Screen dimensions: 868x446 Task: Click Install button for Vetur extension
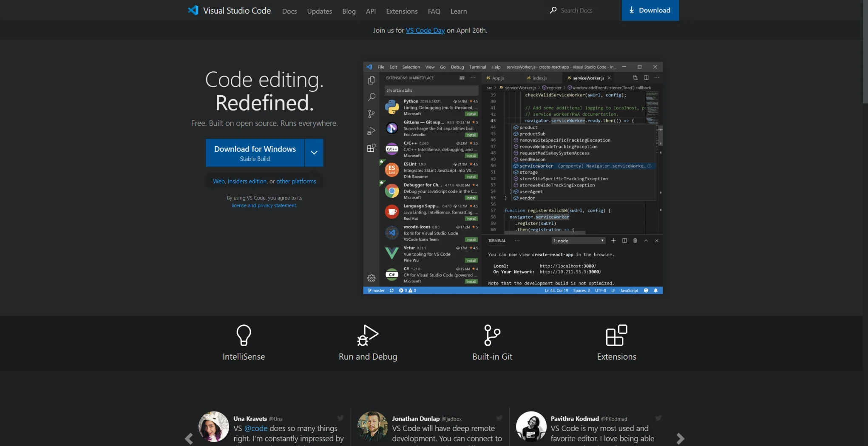[471, 261]
